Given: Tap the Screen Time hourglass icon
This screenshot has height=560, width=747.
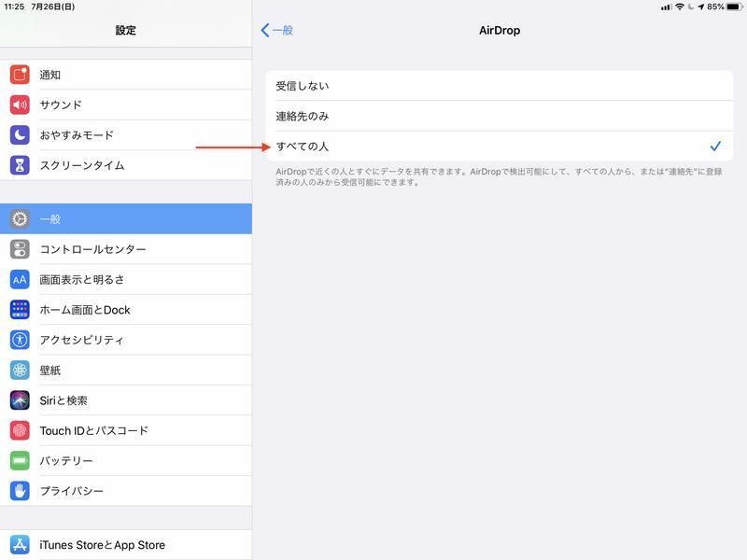Looking at the screenshot, I should [x=20, y=165].
